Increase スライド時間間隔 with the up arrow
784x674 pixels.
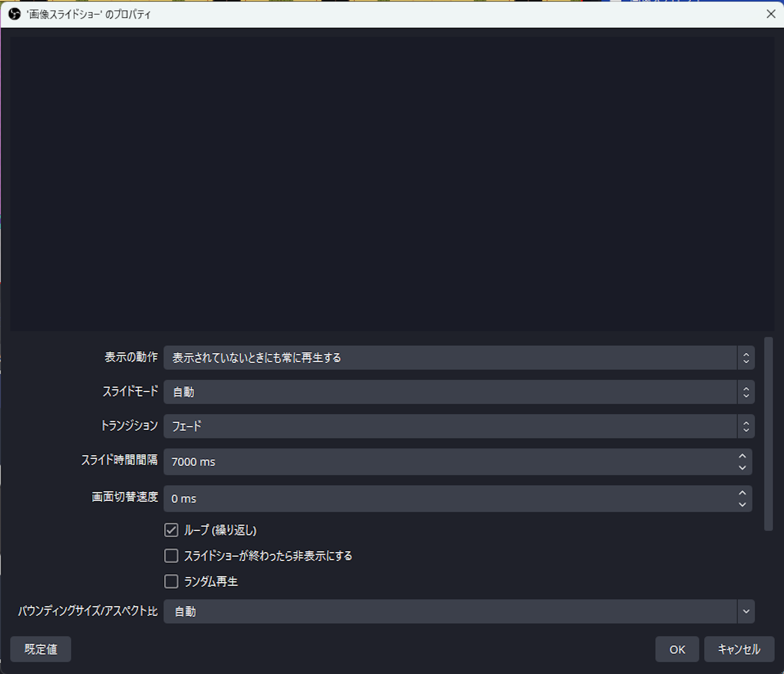[742, 456]
